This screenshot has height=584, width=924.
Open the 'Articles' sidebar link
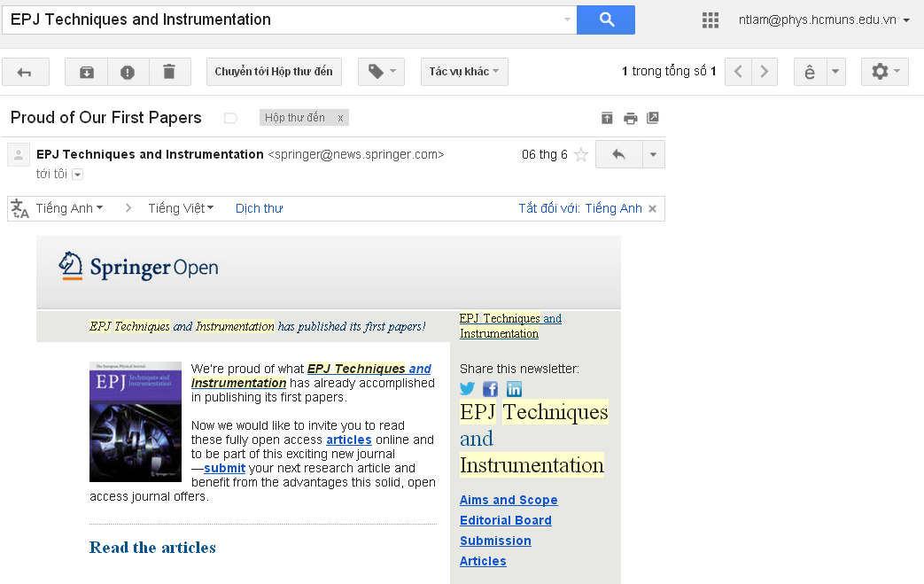pyautogui.click(x=483, y=561)
